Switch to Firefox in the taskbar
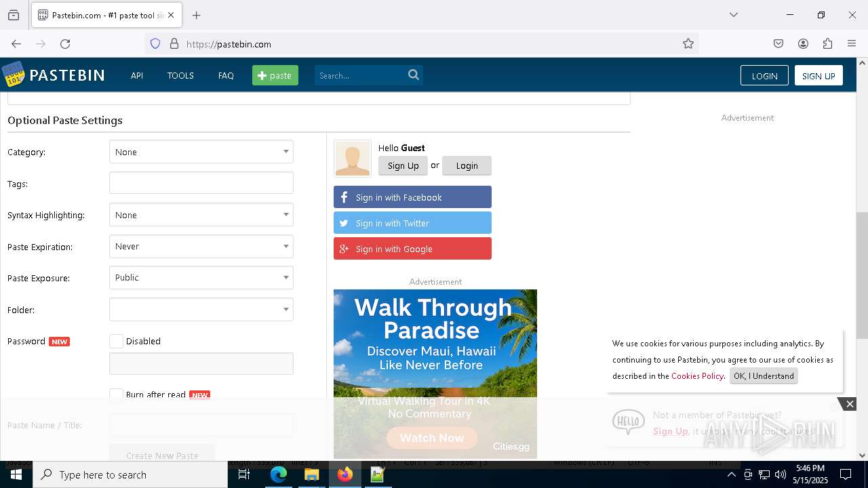Screen dimensions: 868x488 click(x=344, y=474)
